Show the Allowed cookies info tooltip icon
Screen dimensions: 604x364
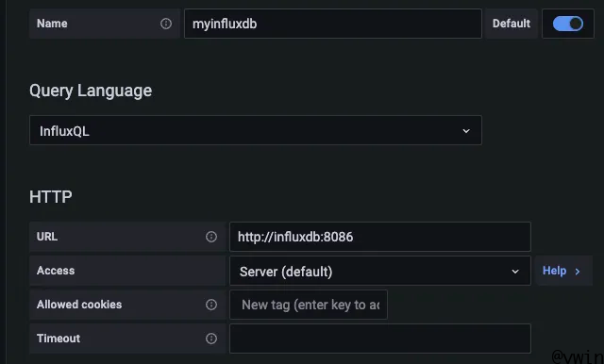(211, 305)
